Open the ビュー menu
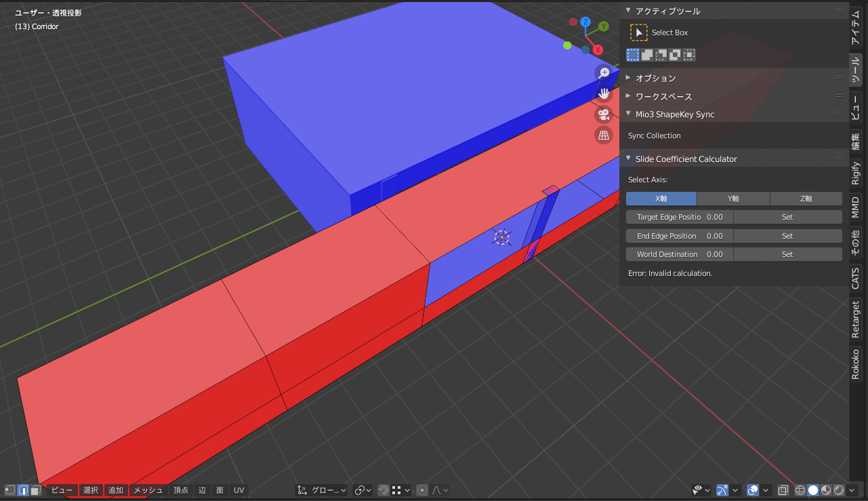 [x=62, y=490]
